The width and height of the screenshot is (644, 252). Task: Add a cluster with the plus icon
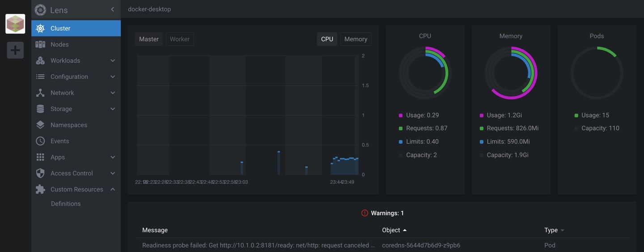click(x=15, y=50)
